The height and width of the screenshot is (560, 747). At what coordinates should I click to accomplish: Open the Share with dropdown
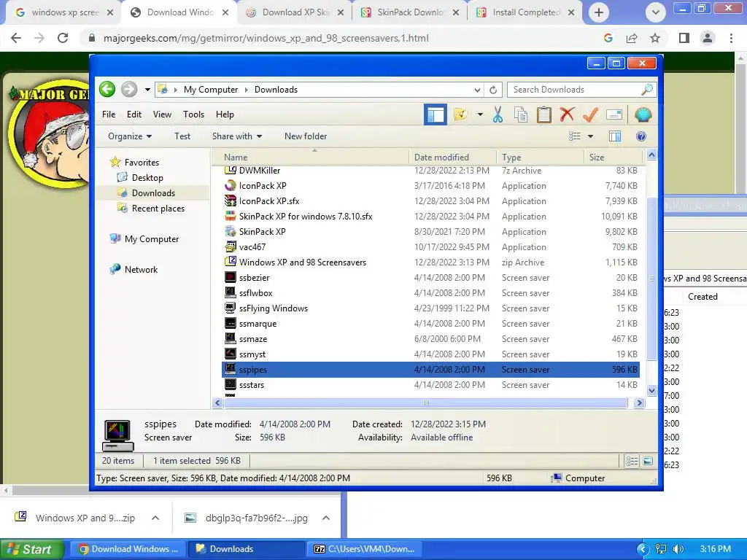pyautogui.click(x=237, y=136)
